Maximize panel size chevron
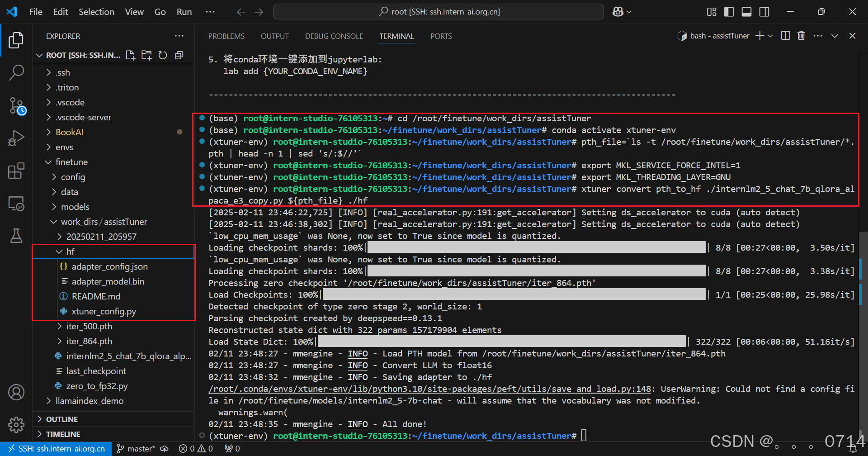 click(x=835, y=36)
